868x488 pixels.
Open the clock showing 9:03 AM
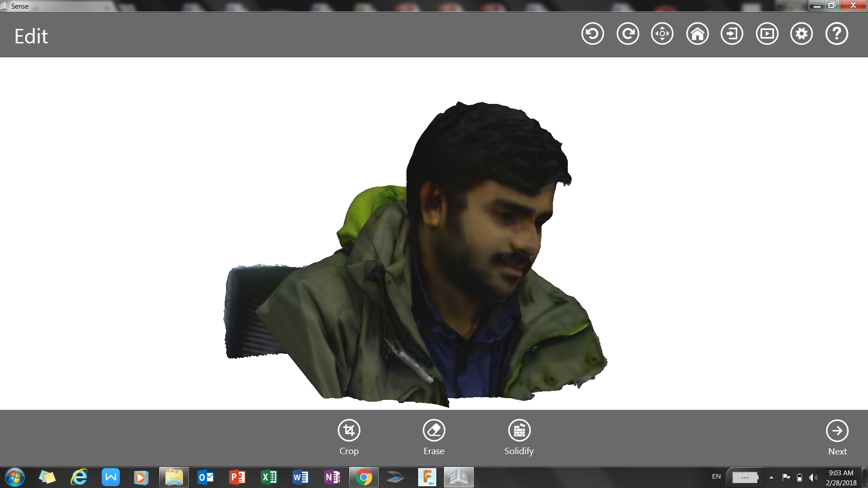point(841,477)
